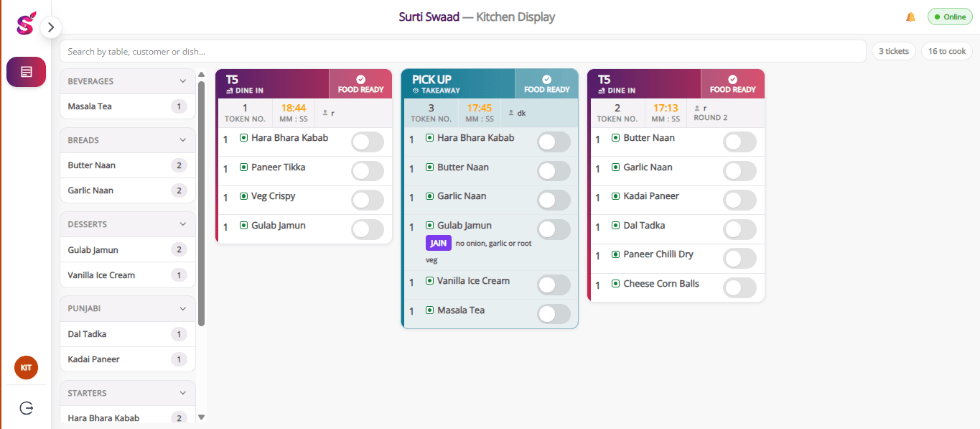Toggle Butter Naan on token 2 ticket
The height and width of the screenshot is (429, 980).
pyautogui.click(x=739, y=142)
